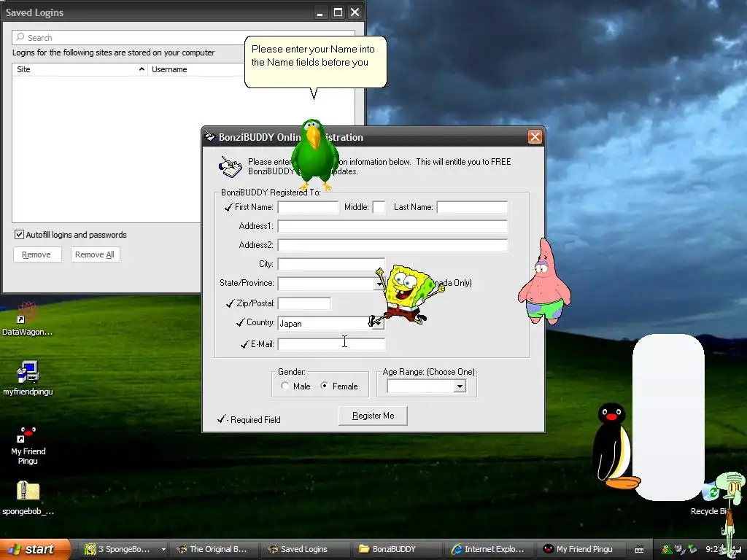Click the SpongeBob desktop character
Screen dimensions: 747x560
pyautogui.click(x=409, y=295)
